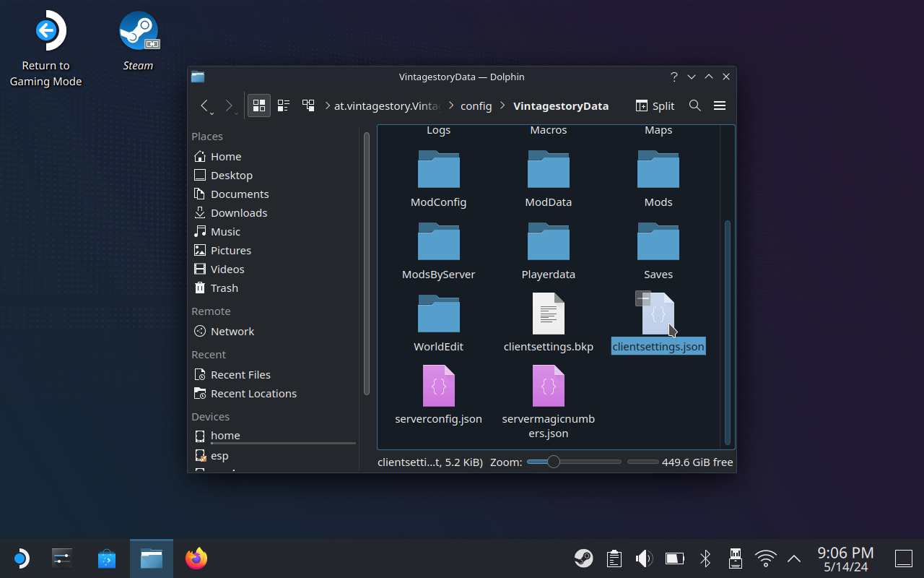Screen dimensions: 924x578
Task: Open Downloads in Places sidebar
Action: pos(239,212)
